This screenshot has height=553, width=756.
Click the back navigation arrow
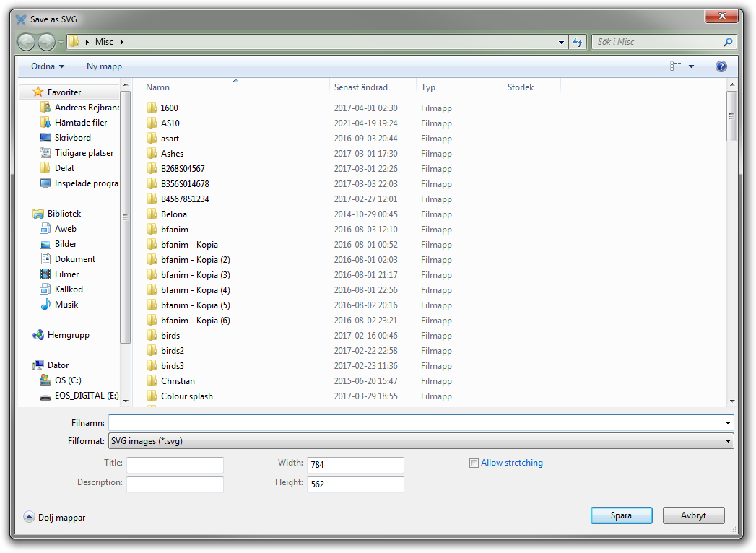(27, 42)
